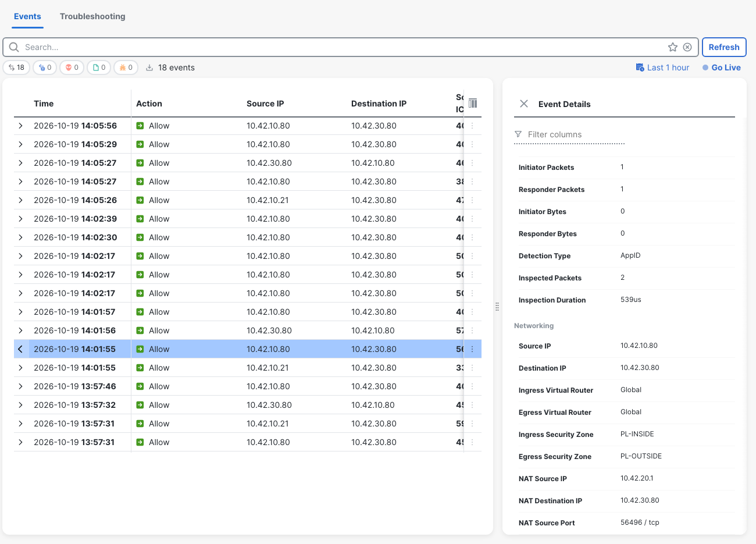Click the panel resize handle between table and details
Image resolution: width=756 pixels, height=544 pixels.
click(x=497, y=307)
